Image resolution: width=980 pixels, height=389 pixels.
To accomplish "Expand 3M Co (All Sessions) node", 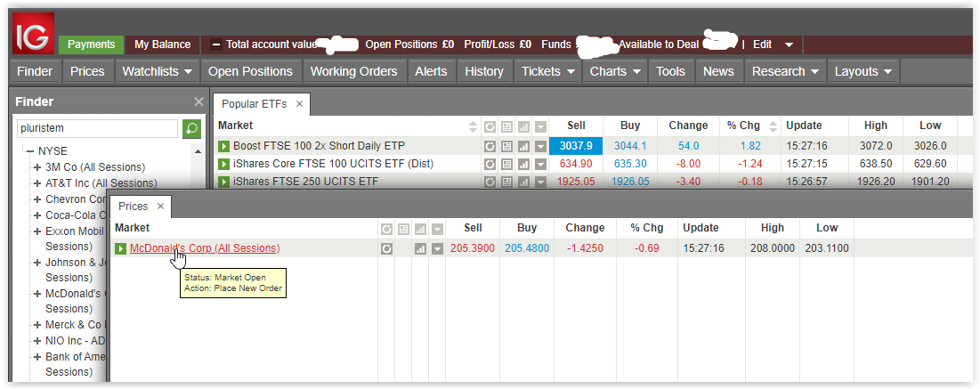I will coord(37,167).
